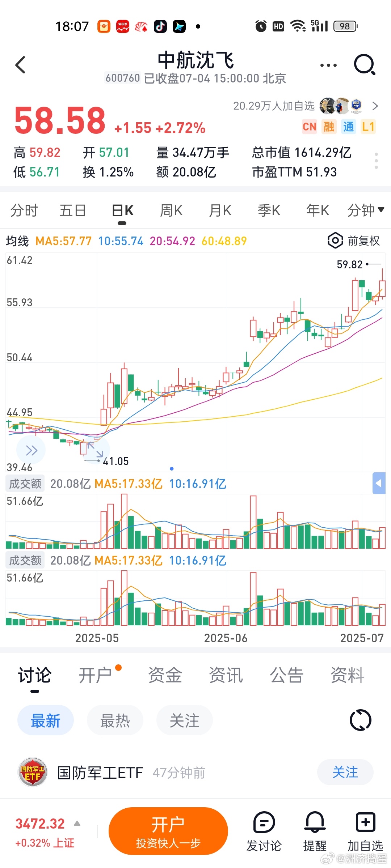The image size is (391, 868).
Task: Tap the back arrow icon
Action: (20, 65)
